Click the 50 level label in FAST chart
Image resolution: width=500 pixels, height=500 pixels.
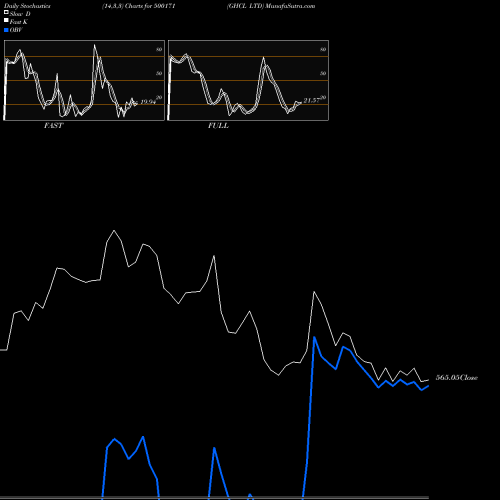point(159,73)
